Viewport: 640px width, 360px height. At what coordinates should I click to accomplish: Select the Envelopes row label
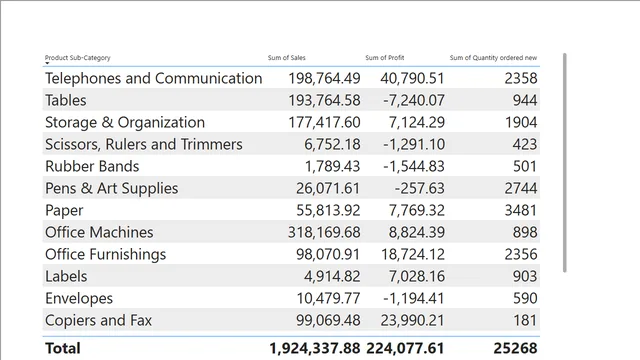pyautogui.click(x=79, y=298)
